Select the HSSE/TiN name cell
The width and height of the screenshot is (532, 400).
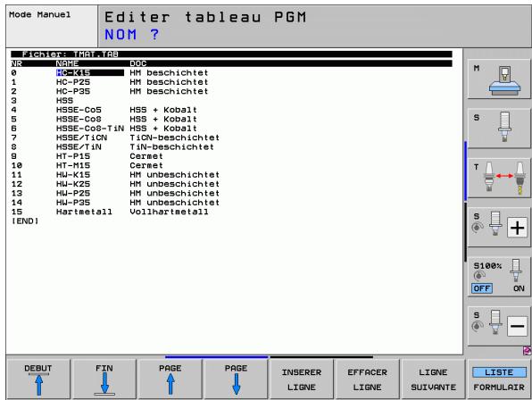tap(79, 146)
